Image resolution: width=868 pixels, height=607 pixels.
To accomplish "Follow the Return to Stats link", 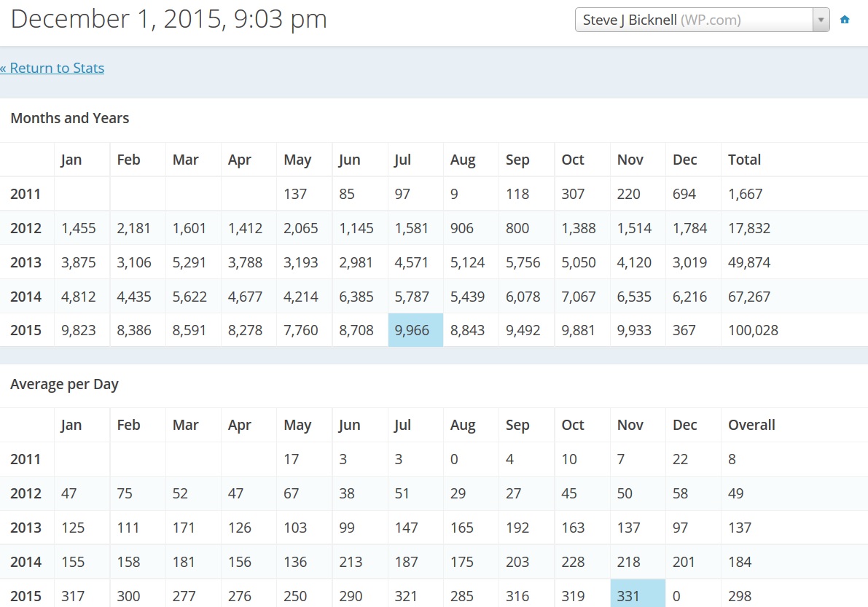I will click(x=52, y=68).
